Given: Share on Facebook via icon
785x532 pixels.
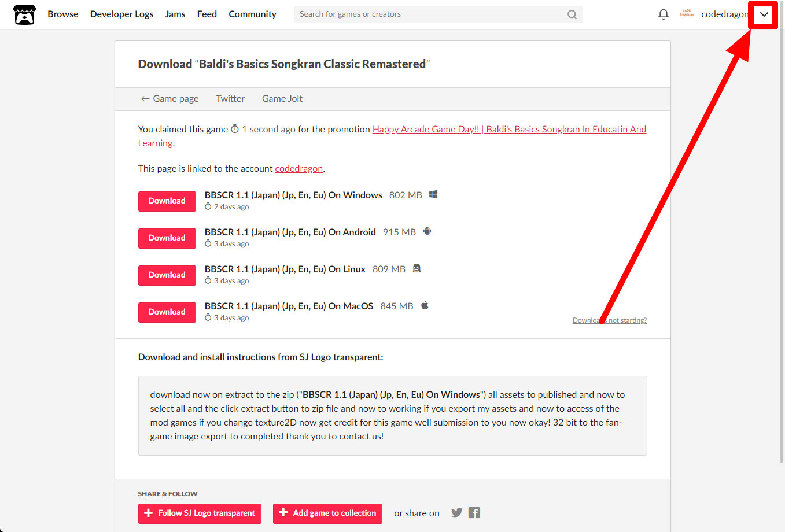Looking at the screenshot, I should click(x=474, y=513).
